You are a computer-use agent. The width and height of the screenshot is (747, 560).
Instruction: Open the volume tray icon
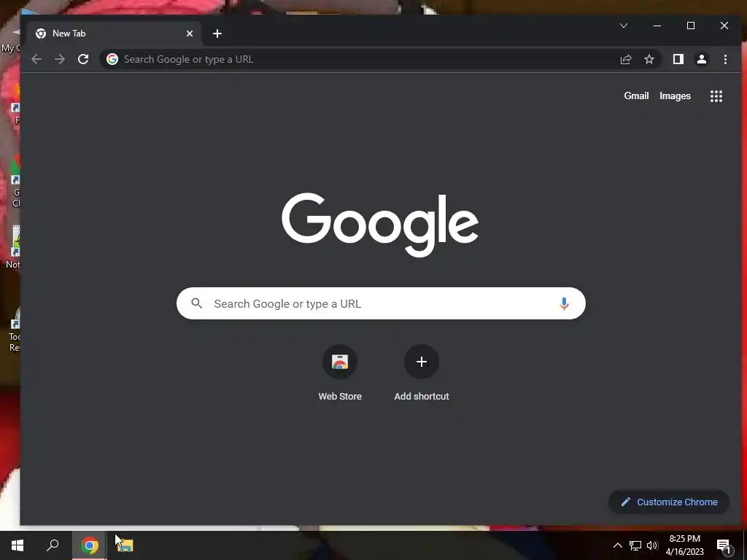point(652,545)
